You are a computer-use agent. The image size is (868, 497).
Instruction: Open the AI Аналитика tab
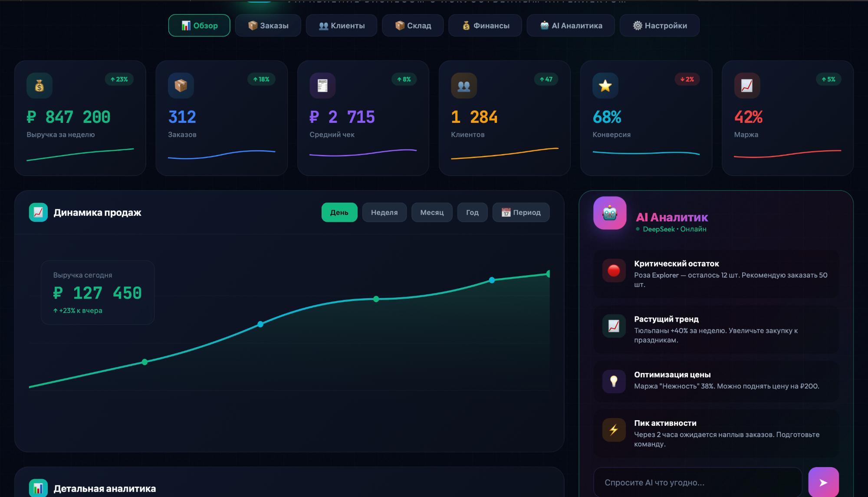point(570,25)
